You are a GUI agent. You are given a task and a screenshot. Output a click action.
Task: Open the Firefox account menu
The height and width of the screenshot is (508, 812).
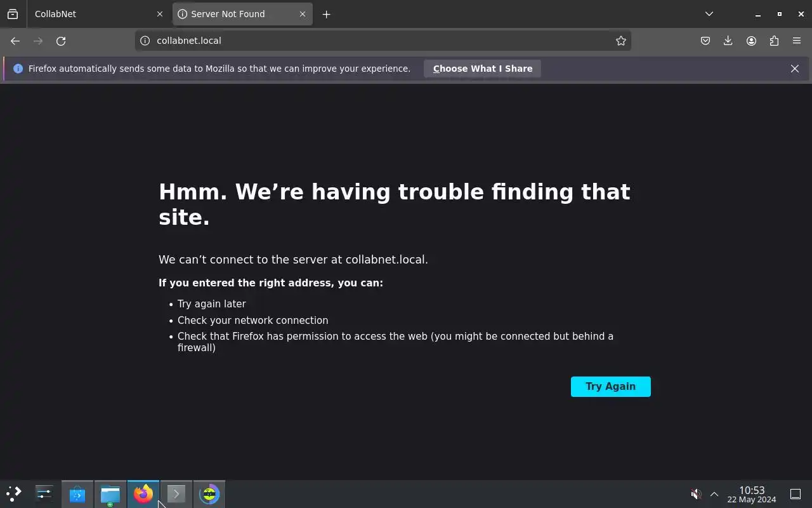pyautogui.click(x=751, y=41)
